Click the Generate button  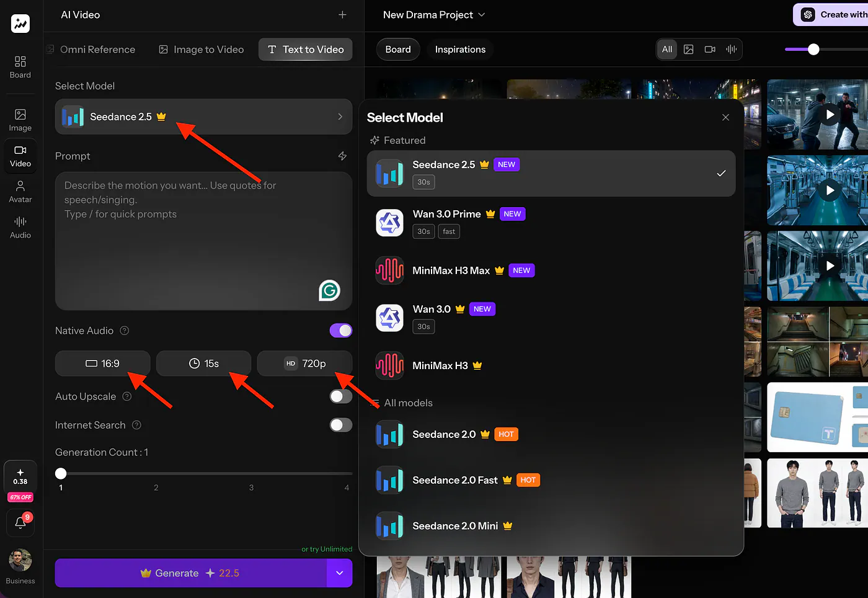191,573
